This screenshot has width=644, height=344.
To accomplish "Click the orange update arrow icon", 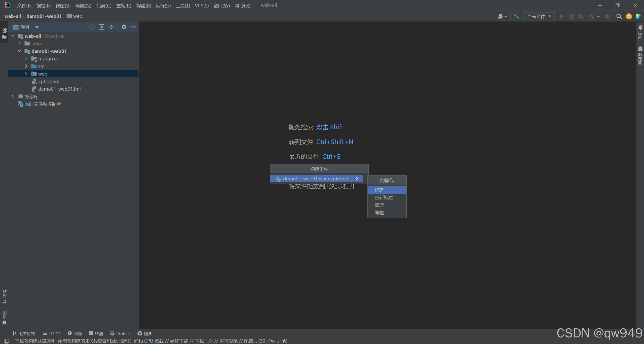I will coord(629,16).
